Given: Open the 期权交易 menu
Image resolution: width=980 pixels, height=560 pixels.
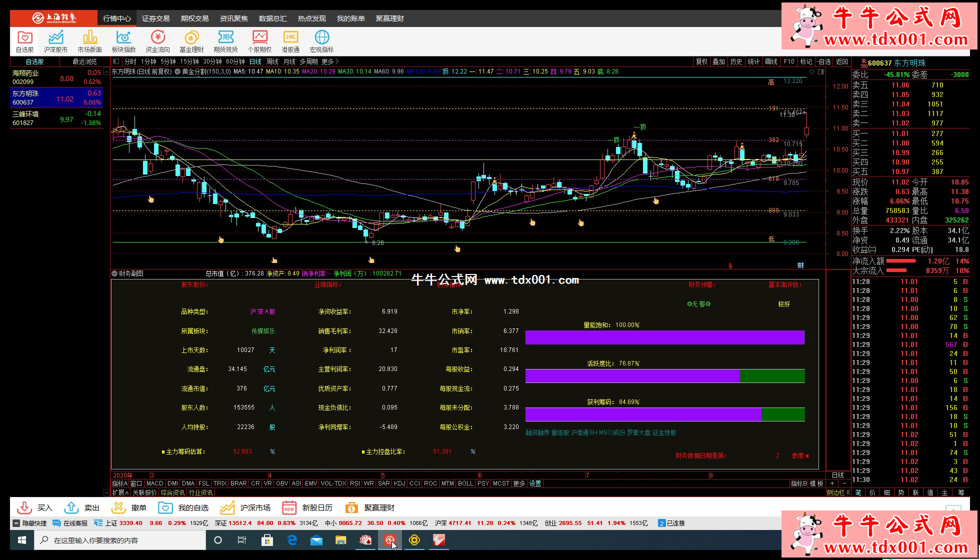Looking at the screenshot, I should 194,18.
